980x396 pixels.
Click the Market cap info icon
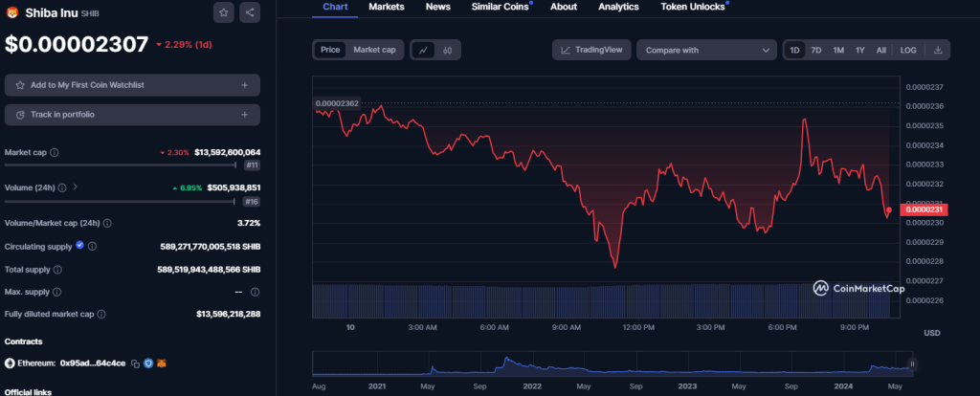54,152
